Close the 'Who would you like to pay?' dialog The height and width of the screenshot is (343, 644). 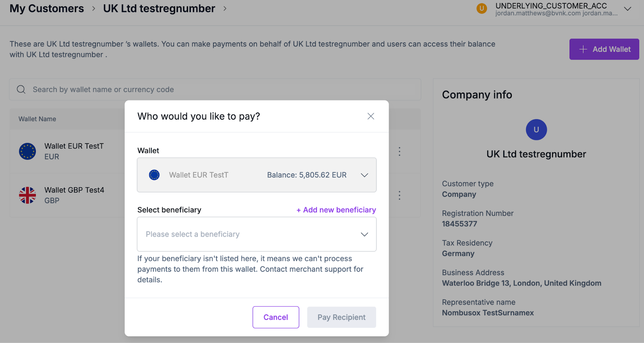tap(371, 116)
